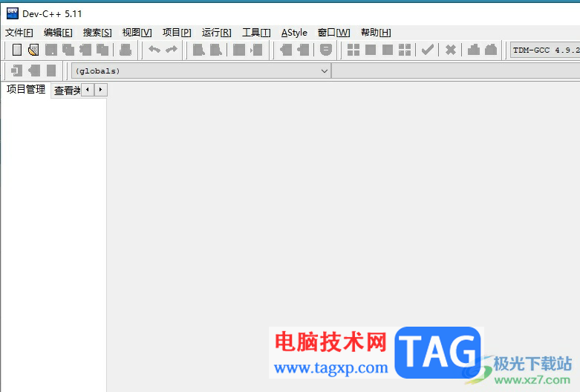Viewport: 580px width, 392px height.
Task: Click the Redo arrow icon
Action: point(172,50)
